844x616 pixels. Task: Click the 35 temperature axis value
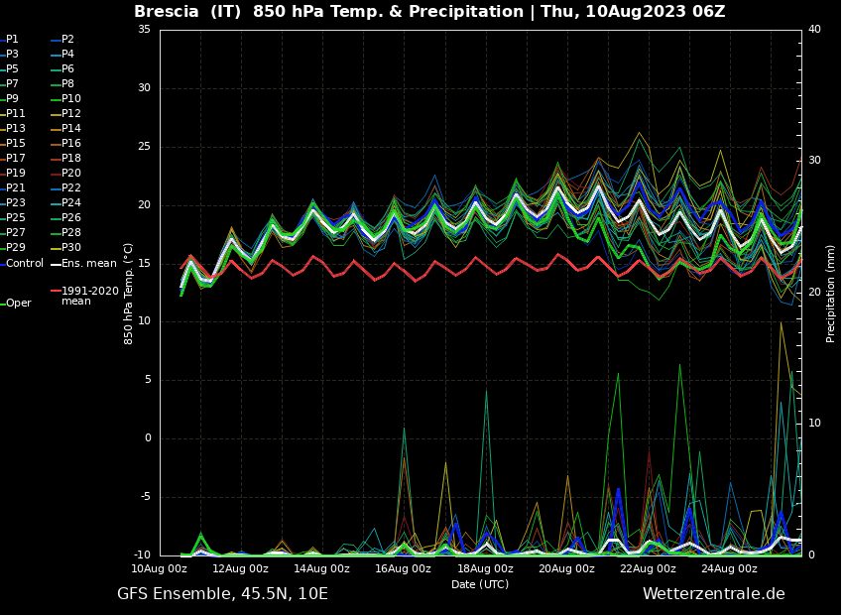click(x=144, y=29)
